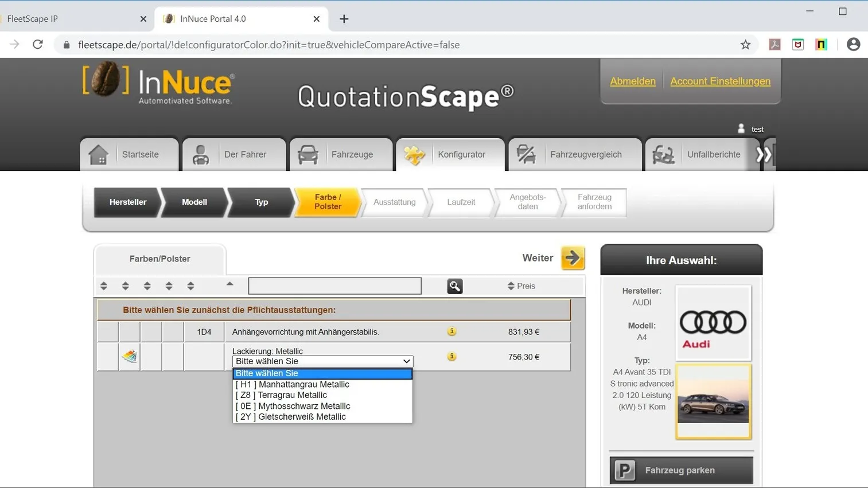The width and height of the screenshot is (868, 488).
Task: Open the PDF extension icon in toolbar
Action: 774,45
